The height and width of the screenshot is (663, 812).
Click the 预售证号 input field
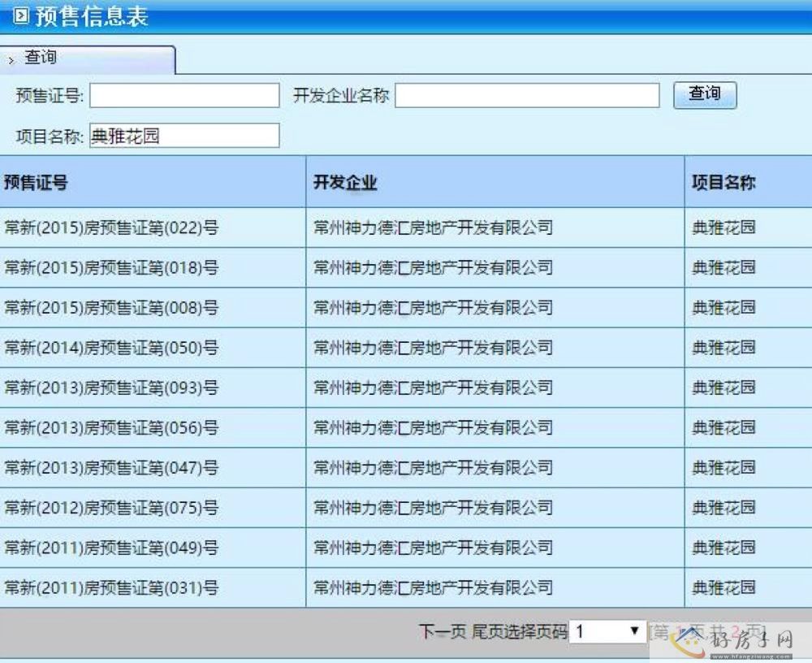pos(184,96)
